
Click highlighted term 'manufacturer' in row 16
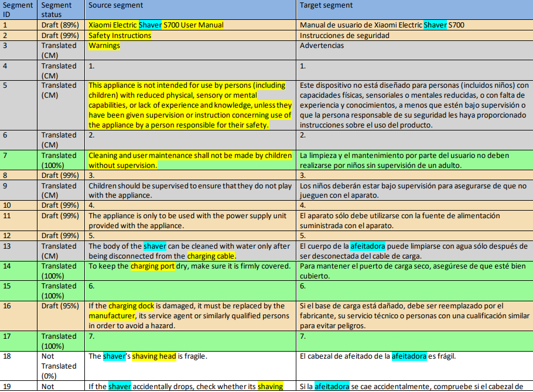coord(112,316)
